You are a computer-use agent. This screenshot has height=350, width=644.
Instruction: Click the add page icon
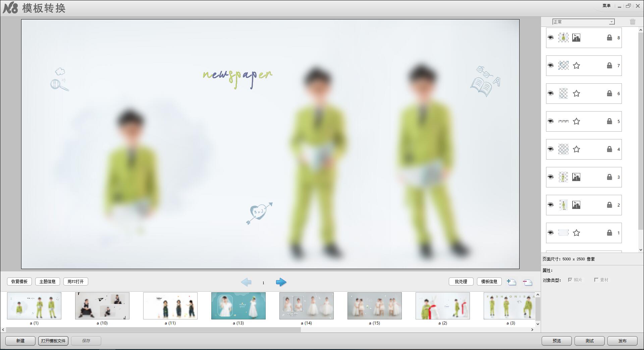511,282
